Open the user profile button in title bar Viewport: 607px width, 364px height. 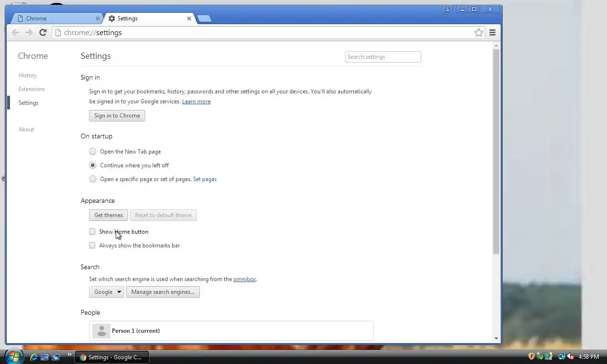(x=447, y=9)
